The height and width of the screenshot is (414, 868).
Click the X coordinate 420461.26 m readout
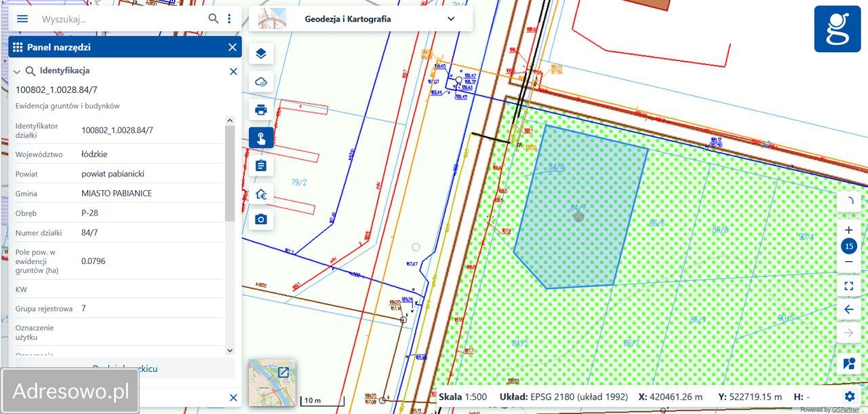point(671,396)
